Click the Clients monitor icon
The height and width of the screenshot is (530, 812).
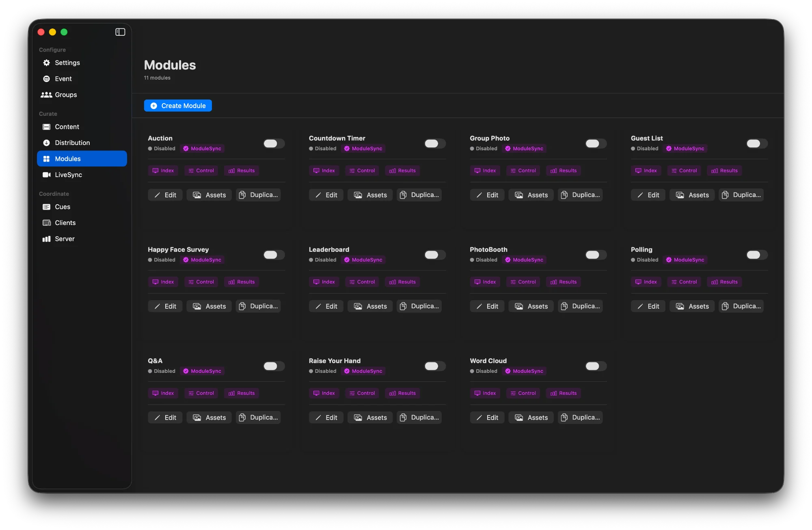[46, 223]
